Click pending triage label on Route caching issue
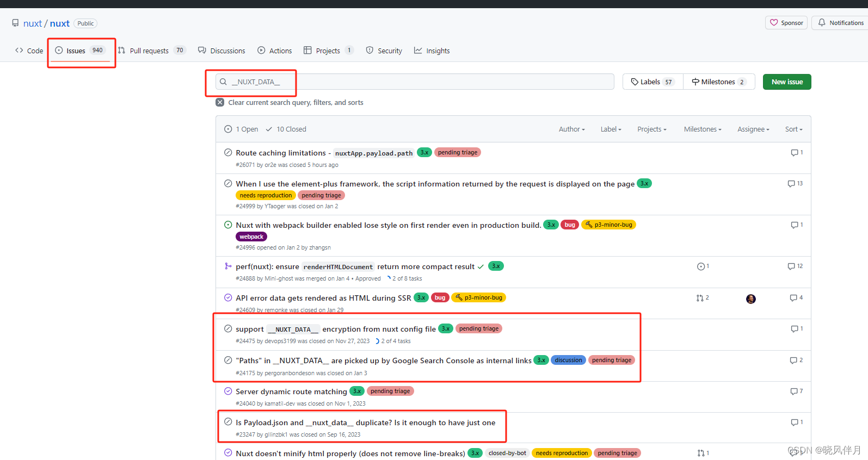This screenshot has width=868, height=460. [x=457, y=152]
